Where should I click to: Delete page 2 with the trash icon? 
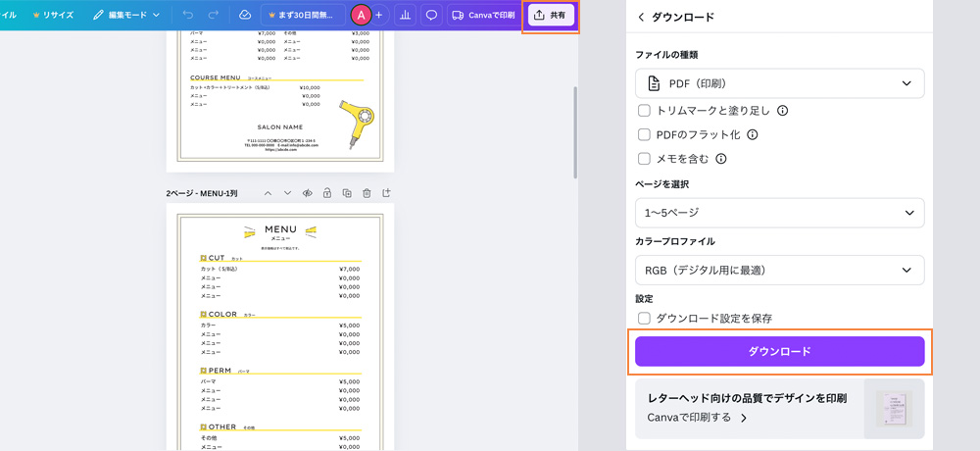[x=367, y=194]
